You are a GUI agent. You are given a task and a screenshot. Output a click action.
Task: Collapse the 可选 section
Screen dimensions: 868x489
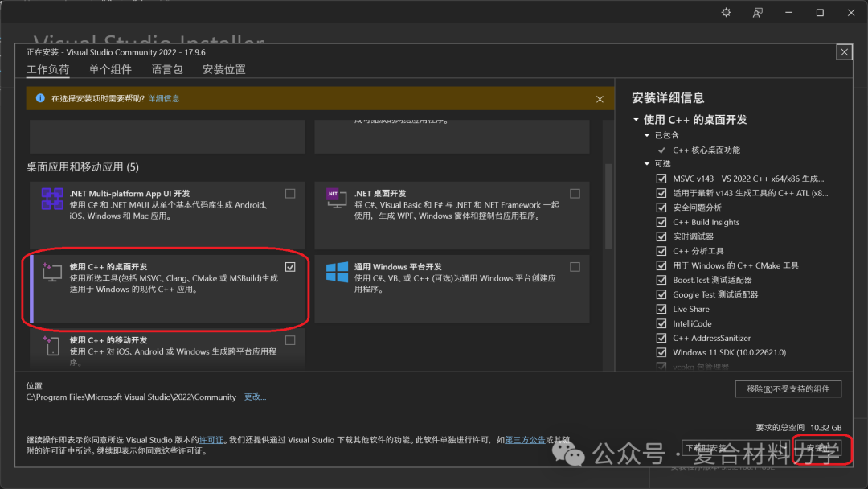[x=646, y=164]
